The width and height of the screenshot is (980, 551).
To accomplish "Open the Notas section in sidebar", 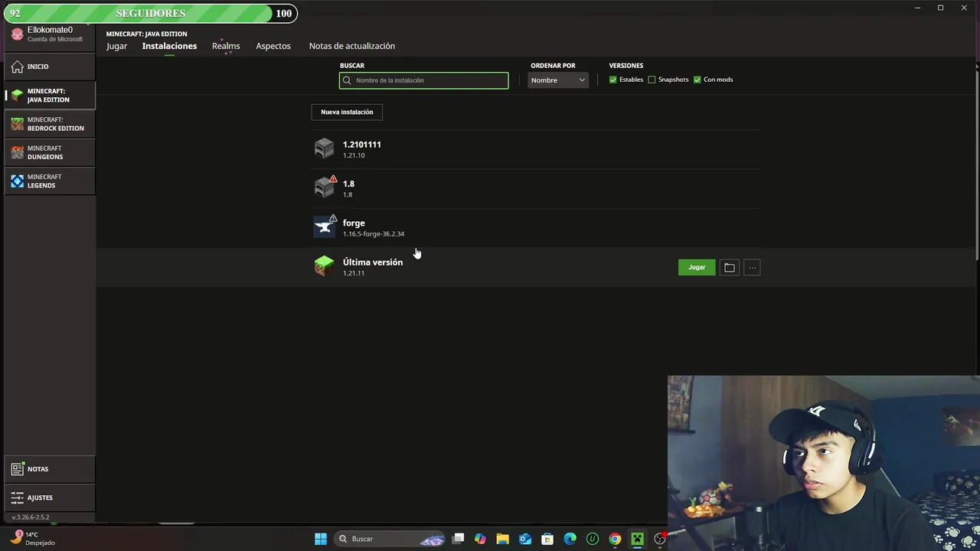I will pyautogui.click(x=50, y=469).
